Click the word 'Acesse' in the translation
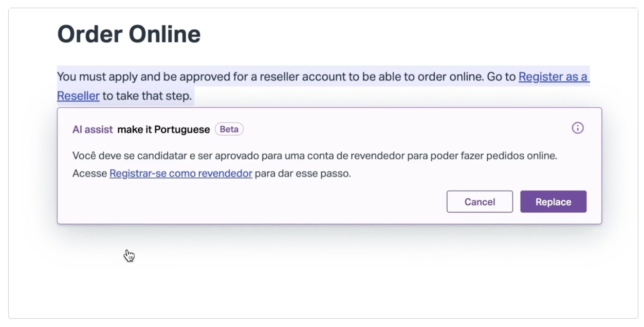The image size is (644, 327). [90, 173]
